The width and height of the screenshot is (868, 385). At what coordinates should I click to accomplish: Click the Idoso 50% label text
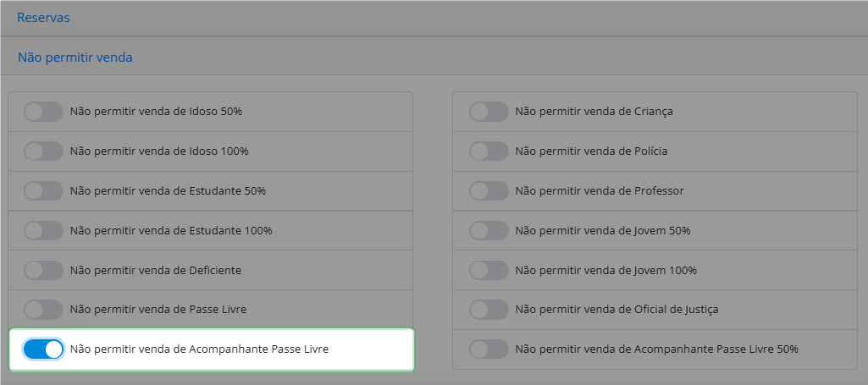(x=156, y=112)
